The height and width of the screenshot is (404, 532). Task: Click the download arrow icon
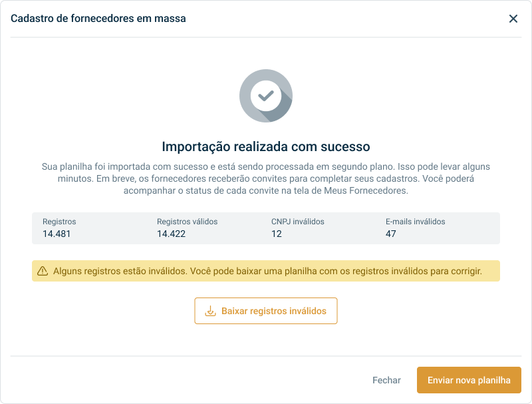click(210, 311)
